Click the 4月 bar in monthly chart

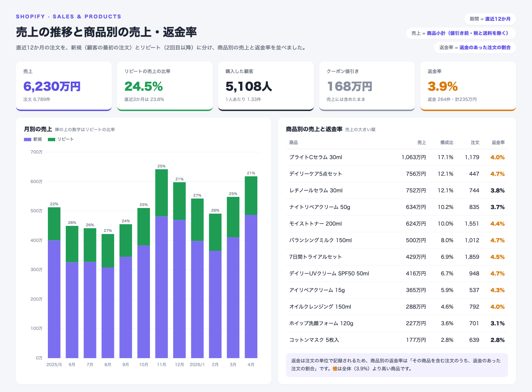click(251, 267)
